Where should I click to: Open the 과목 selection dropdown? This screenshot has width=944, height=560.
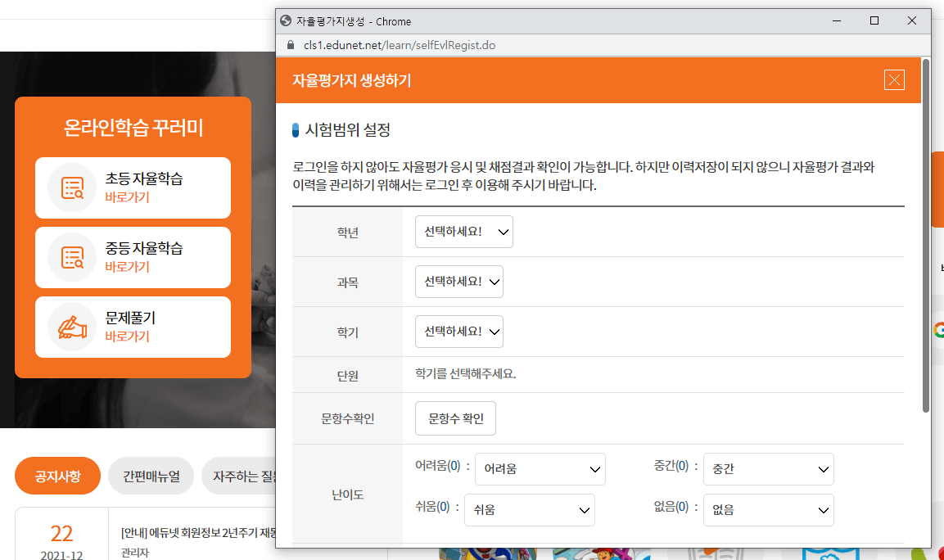click(458, 281)
